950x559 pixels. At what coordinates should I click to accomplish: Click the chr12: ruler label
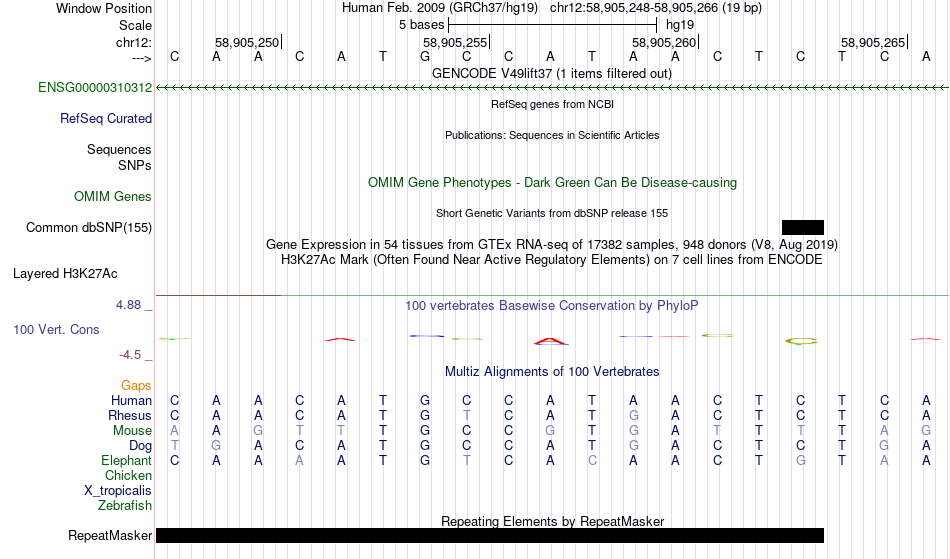tap(134, 42)
